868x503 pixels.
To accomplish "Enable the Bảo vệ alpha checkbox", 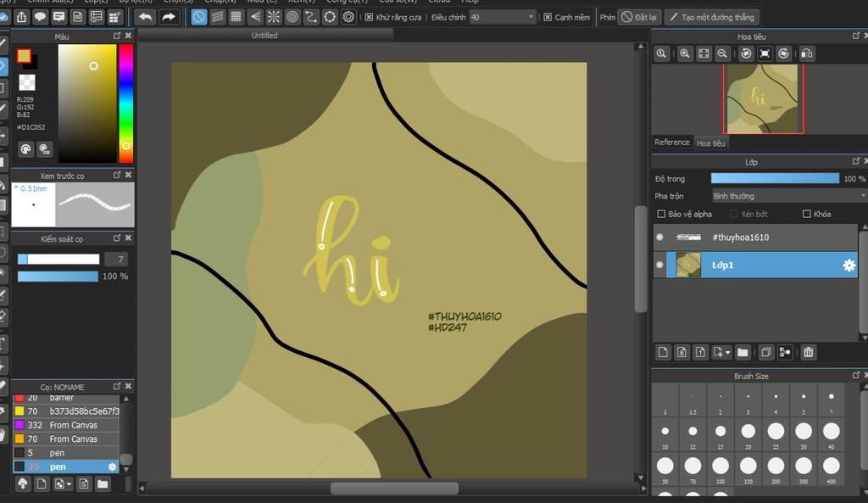I will (x=661, y=214).
